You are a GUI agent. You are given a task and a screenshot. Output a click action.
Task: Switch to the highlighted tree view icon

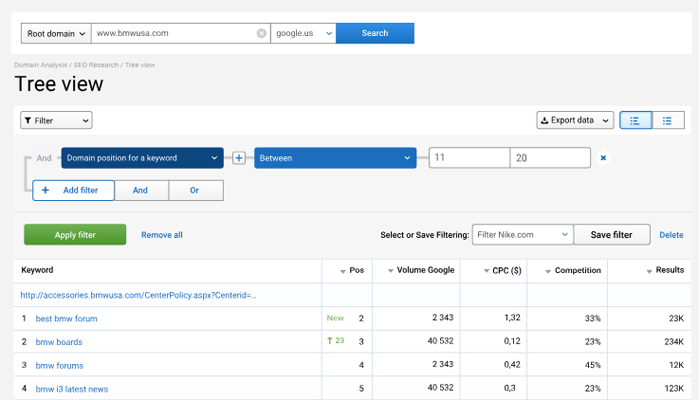point(635,121)
